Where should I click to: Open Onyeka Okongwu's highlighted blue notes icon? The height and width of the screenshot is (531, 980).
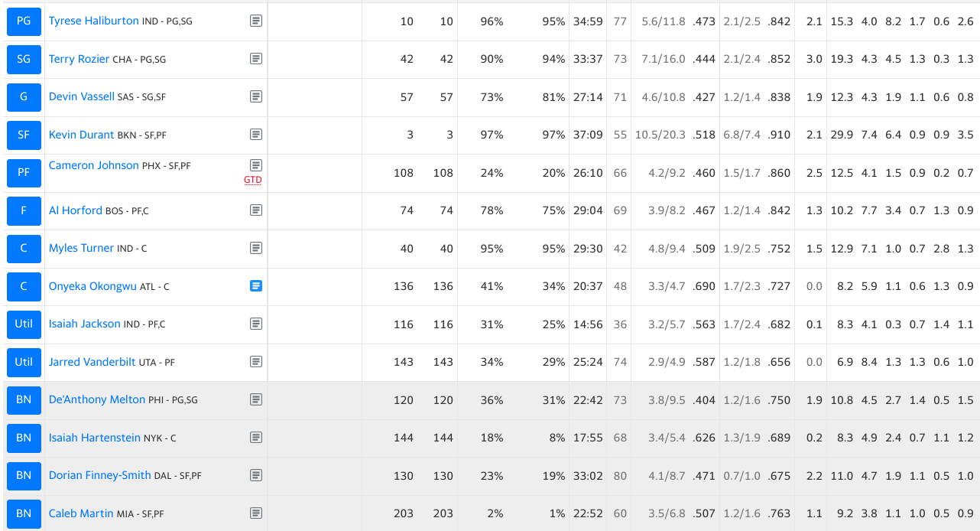[256, 286]
